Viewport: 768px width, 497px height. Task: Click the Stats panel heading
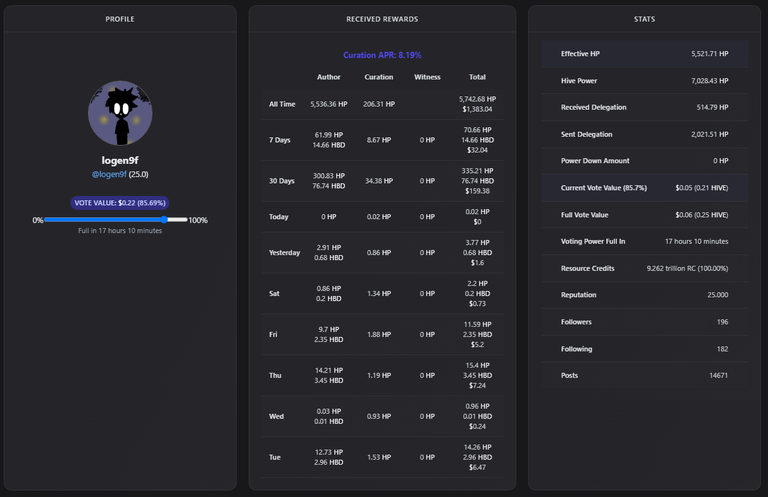[x=644, y=19]
